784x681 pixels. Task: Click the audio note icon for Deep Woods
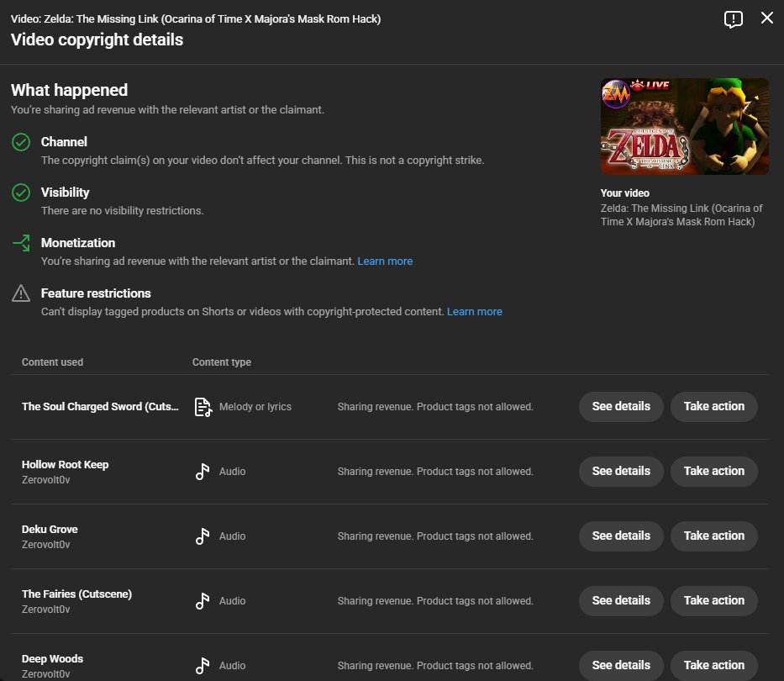[203, 666]
